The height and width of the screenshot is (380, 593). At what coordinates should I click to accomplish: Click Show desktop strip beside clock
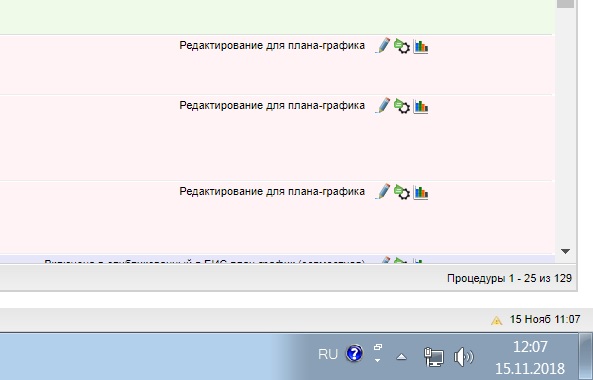point(586,356)
